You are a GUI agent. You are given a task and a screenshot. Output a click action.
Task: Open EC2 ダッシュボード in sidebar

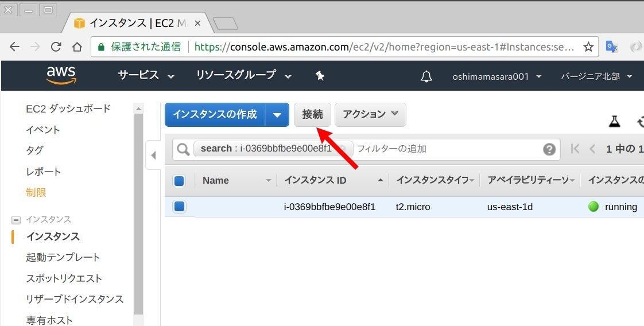(x=68, y=109)
